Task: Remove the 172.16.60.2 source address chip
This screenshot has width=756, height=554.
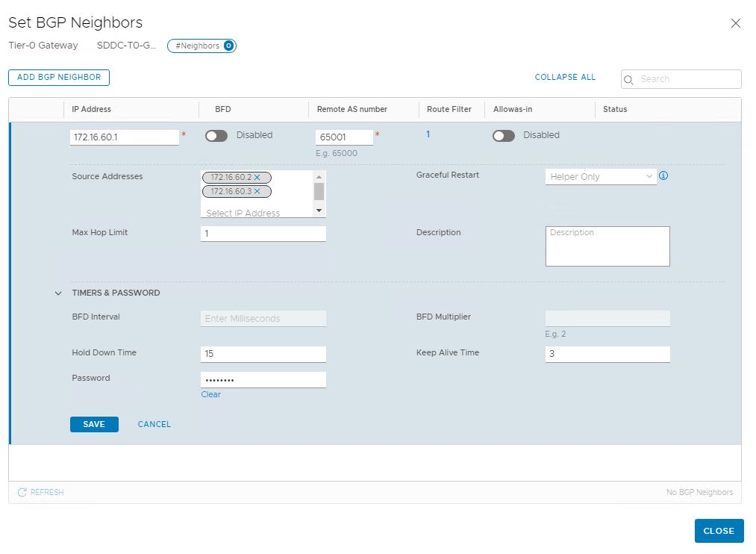Action: click(x=257, y=178)
